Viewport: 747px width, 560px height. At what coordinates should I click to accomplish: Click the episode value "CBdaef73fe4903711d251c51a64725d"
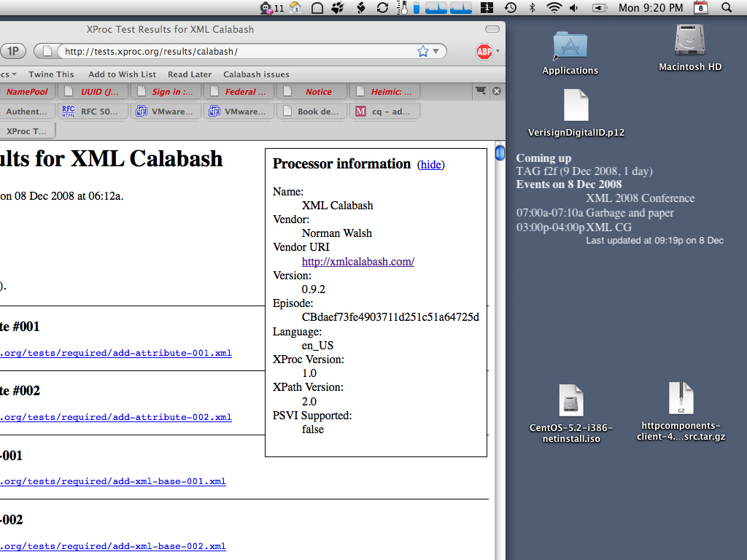pyautogui.click(x=390, y=317)
